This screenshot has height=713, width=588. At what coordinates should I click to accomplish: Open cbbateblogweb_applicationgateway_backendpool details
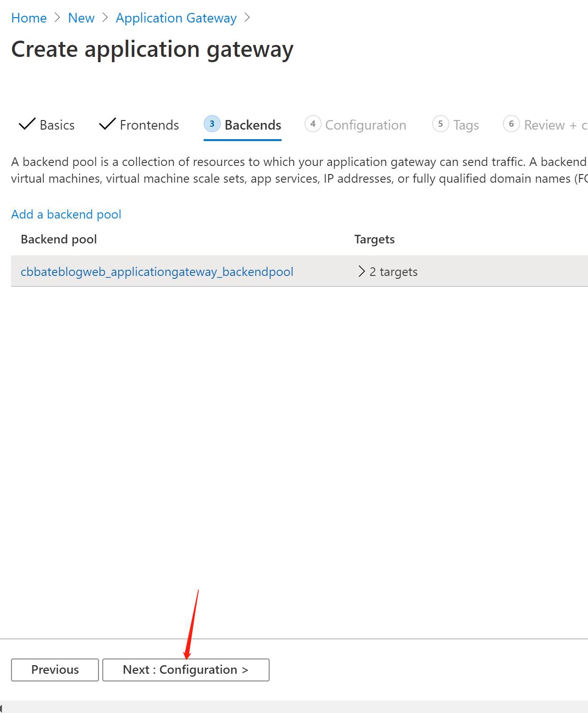(x=157, y=271)
